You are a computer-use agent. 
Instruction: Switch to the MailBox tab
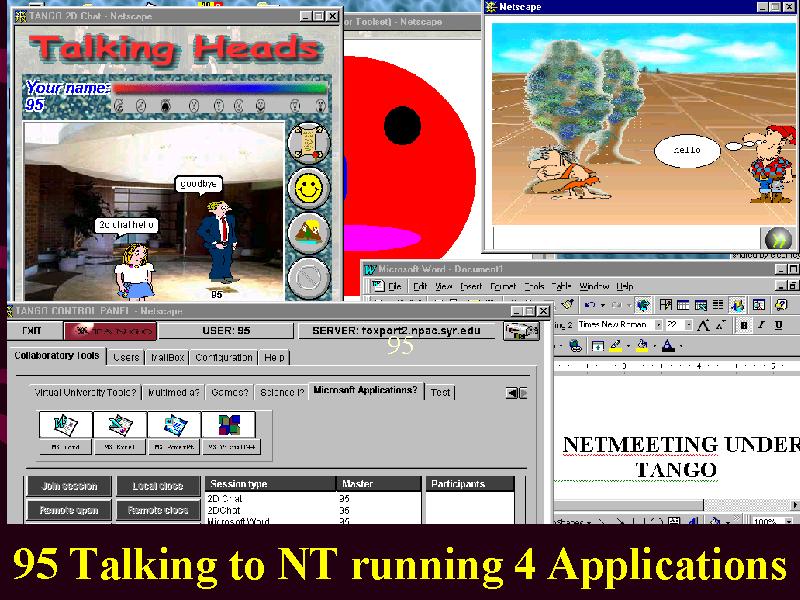tap(167, 357)
